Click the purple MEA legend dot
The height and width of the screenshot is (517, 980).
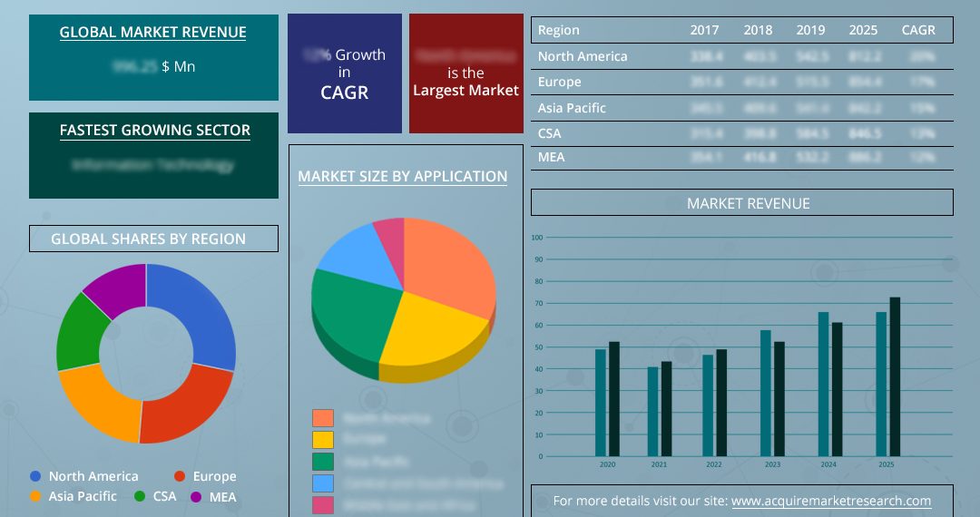196,496
